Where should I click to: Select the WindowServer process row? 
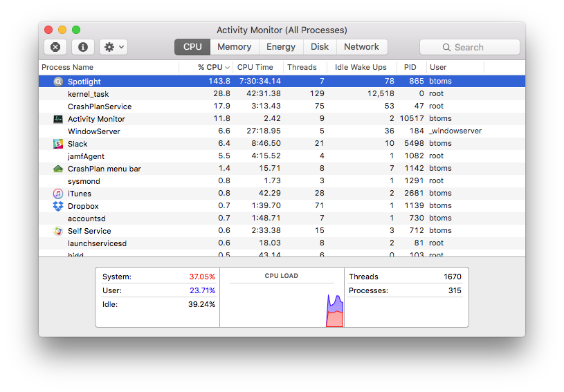pos(282,131)
